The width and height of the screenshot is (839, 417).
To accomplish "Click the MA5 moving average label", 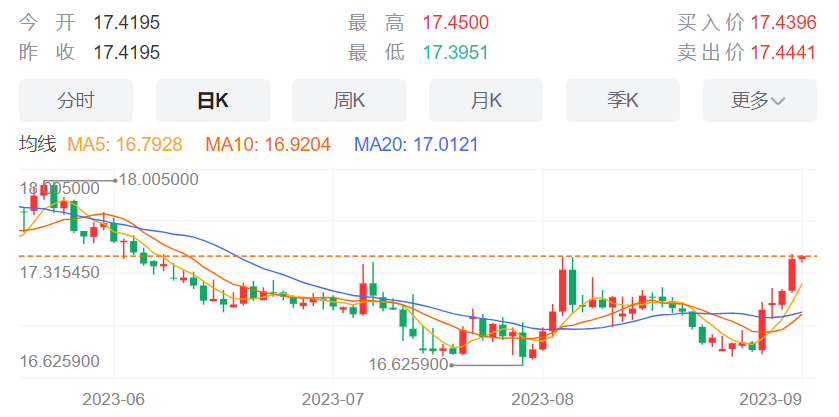I will click(x=125, y=145).
